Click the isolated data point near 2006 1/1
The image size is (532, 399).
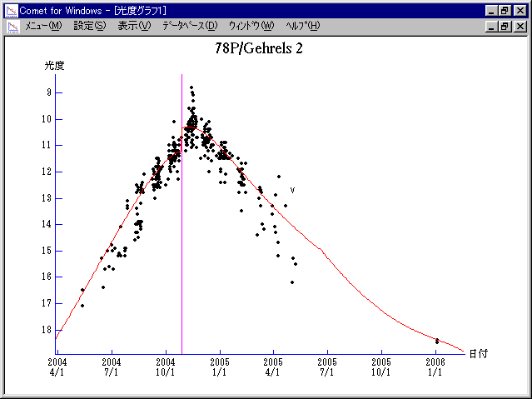click(437, 341)
